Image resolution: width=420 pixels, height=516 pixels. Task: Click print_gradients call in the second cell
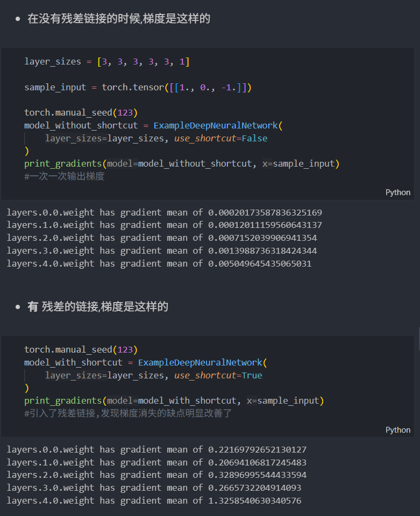pos(65,401)
